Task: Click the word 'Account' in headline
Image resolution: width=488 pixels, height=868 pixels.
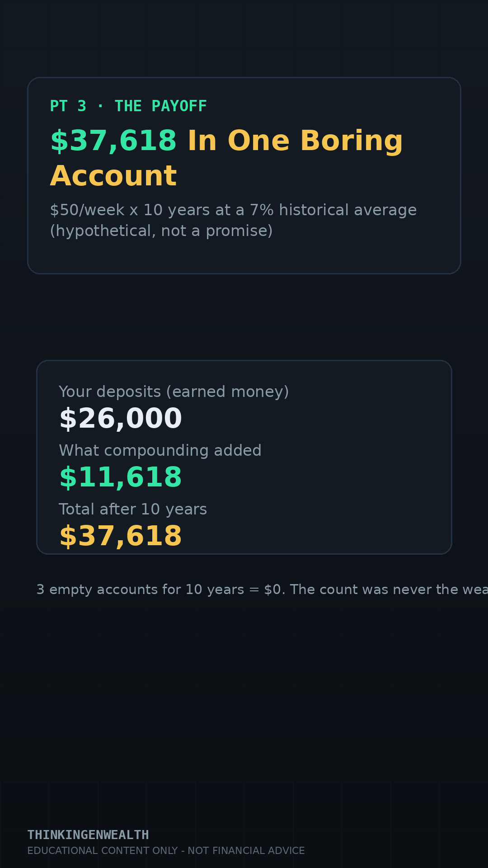Action: pyautogui.click(x=113, y=176)
